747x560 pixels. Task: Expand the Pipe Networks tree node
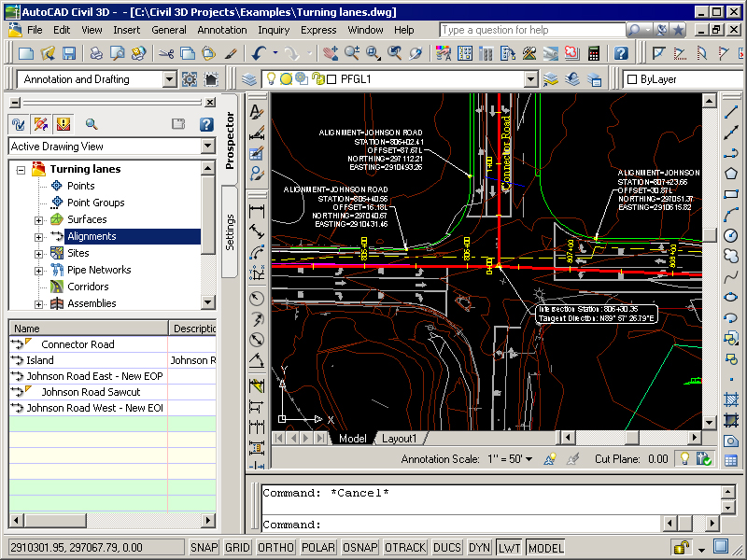(38, 271)
